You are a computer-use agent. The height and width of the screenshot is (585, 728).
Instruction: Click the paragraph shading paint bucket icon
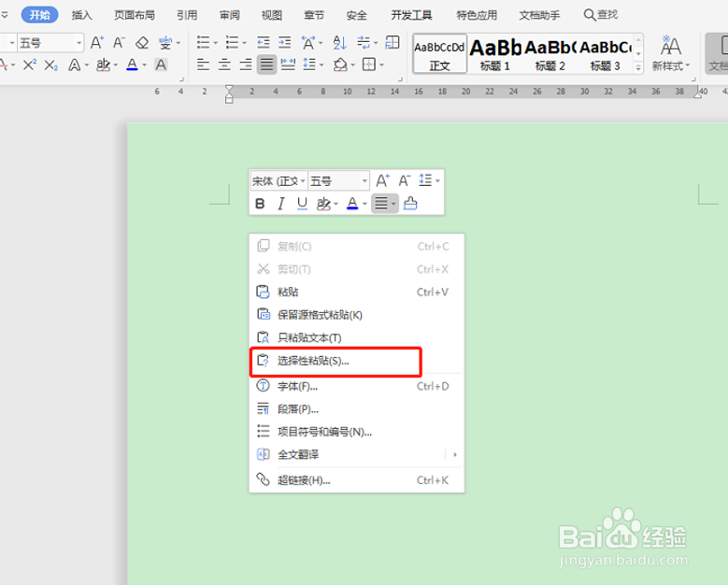click(x=340, y=64)
